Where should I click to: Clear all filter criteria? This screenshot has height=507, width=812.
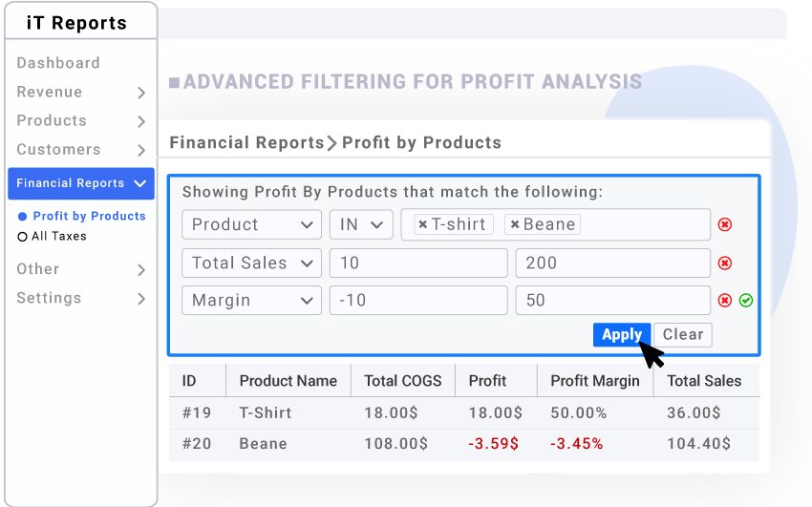(683, 335)
